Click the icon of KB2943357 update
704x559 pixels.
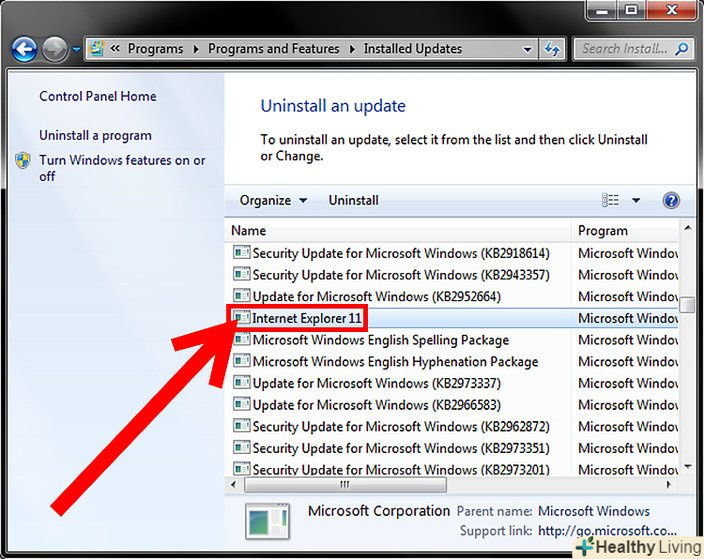click(242, 274)
